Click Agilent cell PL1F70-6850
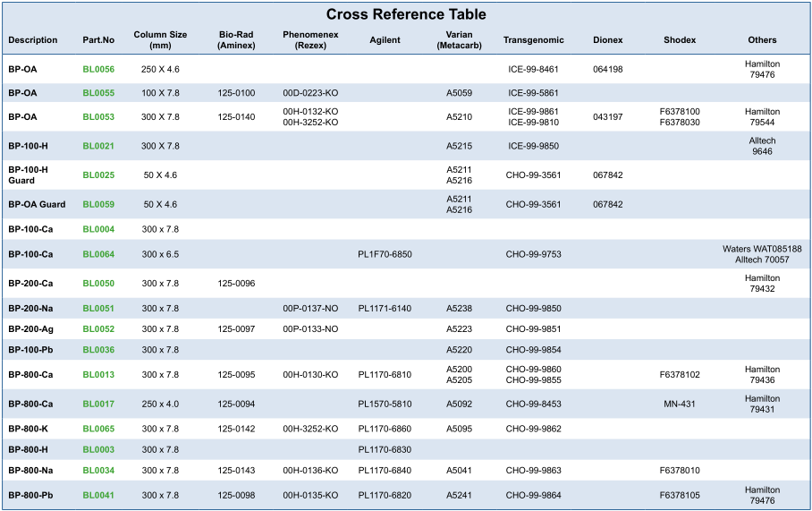The image size is (812, 511). click(x=385, y=254)
